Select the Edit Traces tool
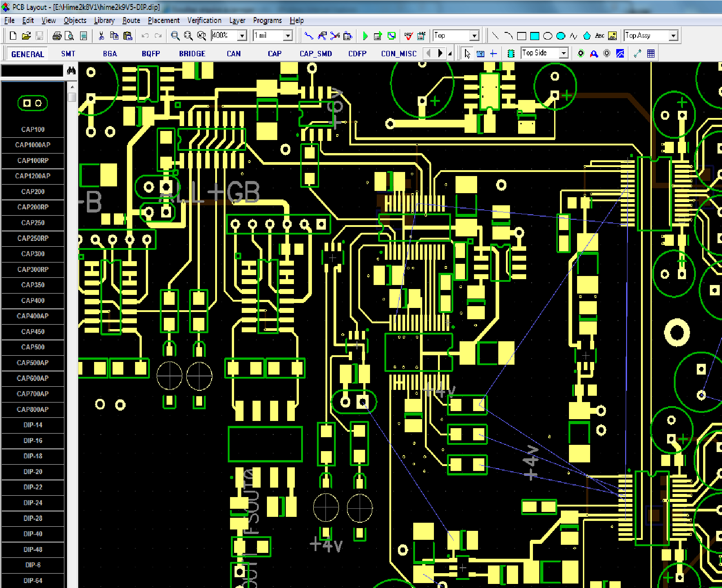 point(322,36)
